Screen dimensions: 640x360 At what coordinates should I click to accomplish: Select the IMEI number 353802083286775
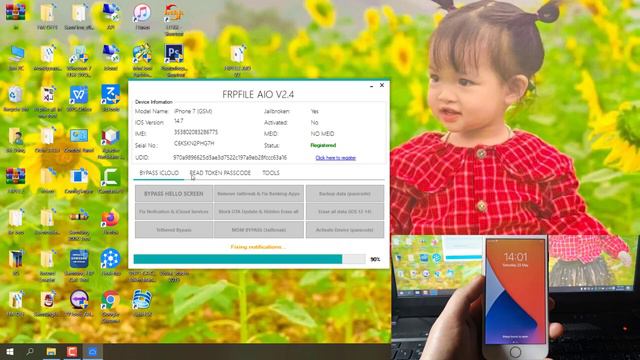[x=196, y=132]
